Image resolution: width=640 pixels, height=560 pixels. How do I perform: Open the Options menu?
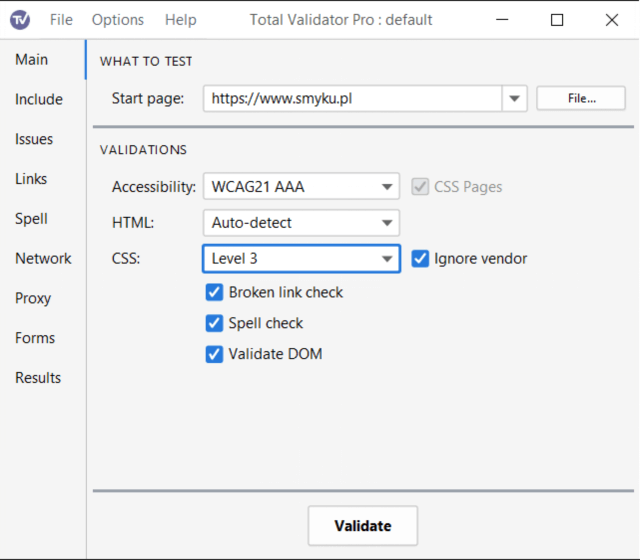[x=118, y=20]
